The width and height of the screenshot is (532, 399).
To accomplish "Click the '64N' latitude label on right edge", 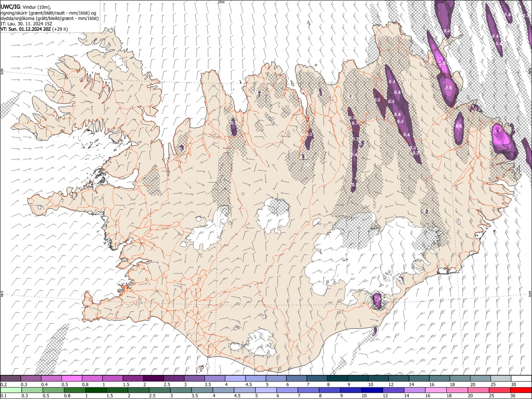I will coord(530,293).
